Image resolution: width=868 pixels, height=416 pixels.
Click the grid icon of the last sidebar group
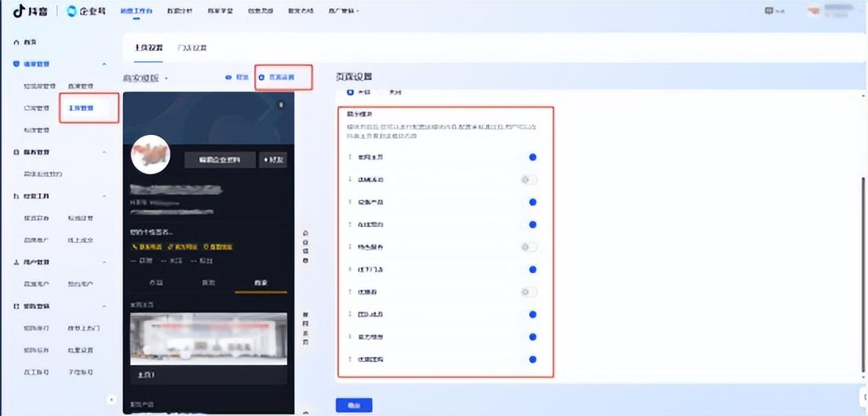tap(16, 306)
